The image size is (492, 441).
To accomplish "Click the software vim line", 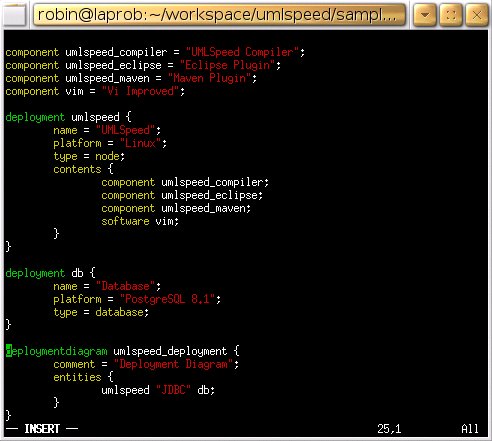I will [140, 221].
